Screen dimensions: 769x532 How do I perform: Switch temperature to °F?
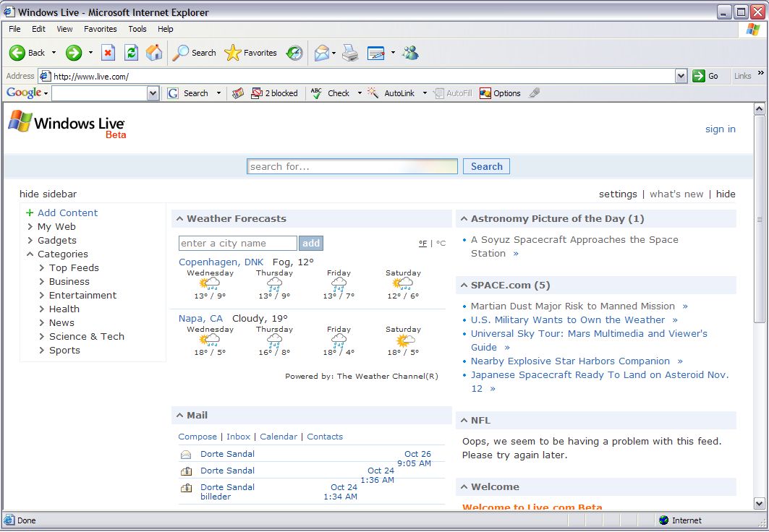pos(422,244)
